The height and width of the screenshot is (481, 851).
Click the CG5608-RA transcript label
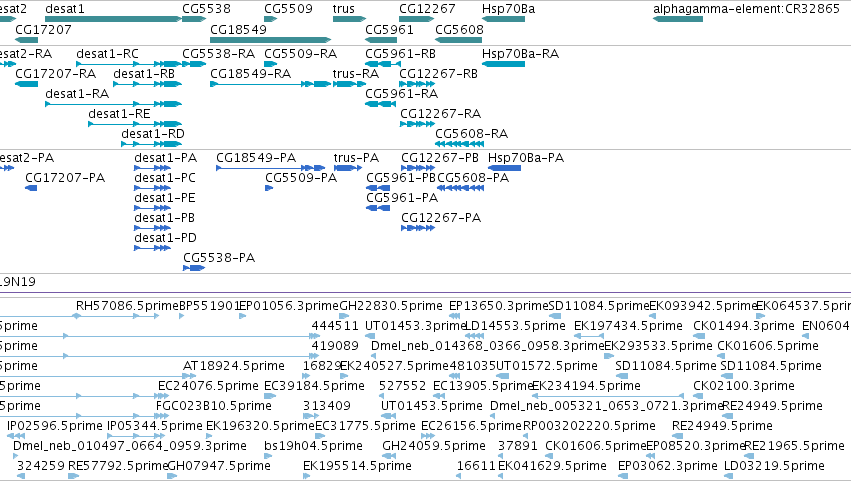click(x=472, y=134)
